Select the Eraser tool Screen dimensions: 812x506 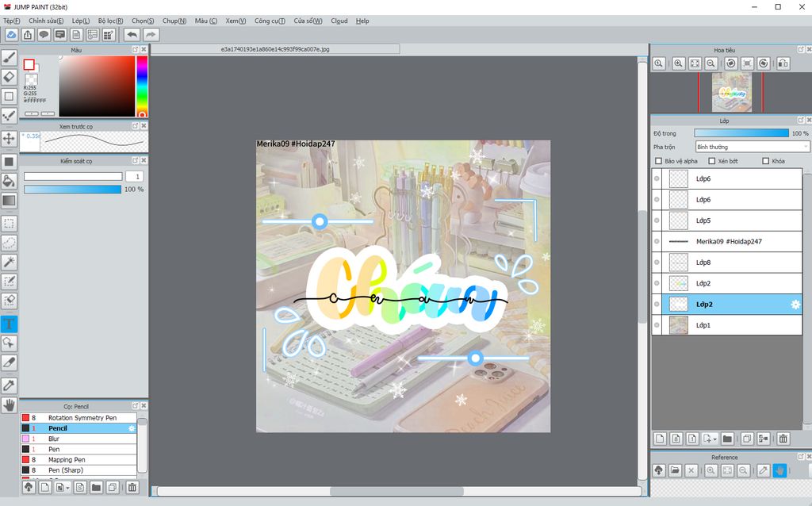tap(9, 77)
